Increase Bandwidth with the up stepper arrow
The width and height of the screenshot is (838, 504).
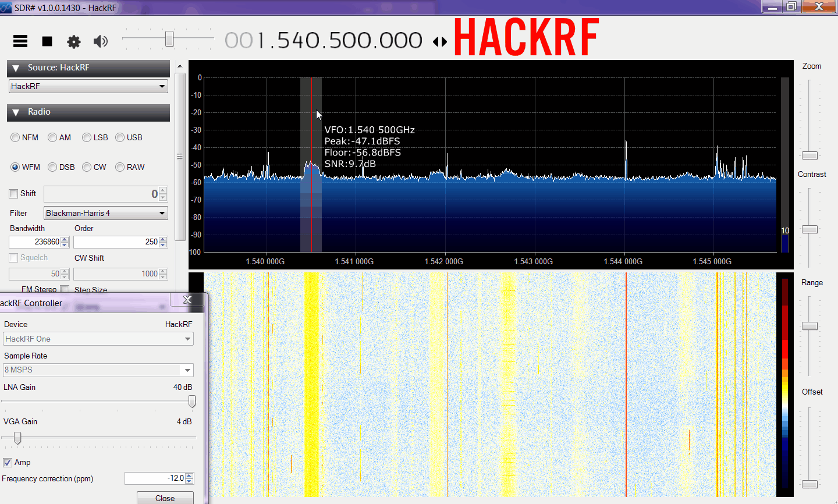[x=65, y=239]
